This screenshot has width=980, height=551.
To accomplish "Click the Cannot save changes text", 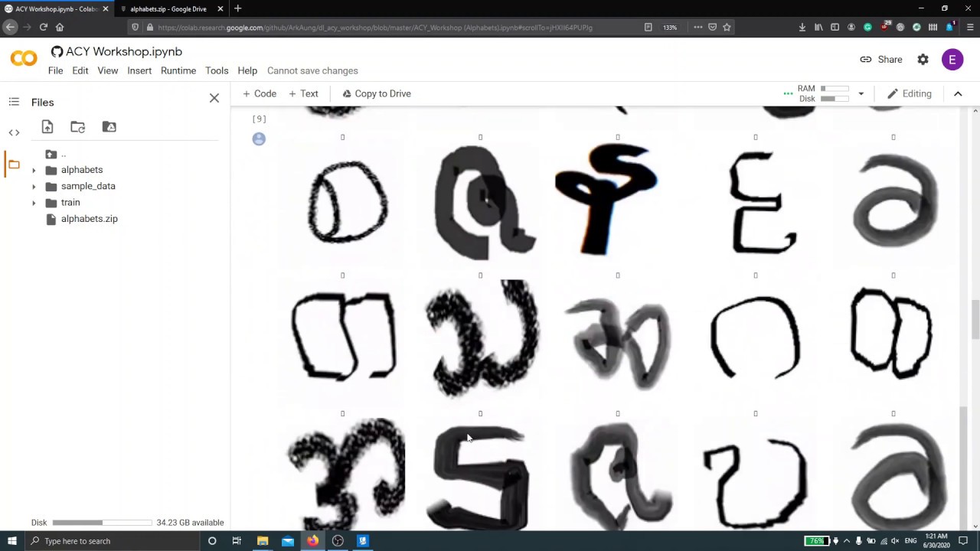I will 312,70.
